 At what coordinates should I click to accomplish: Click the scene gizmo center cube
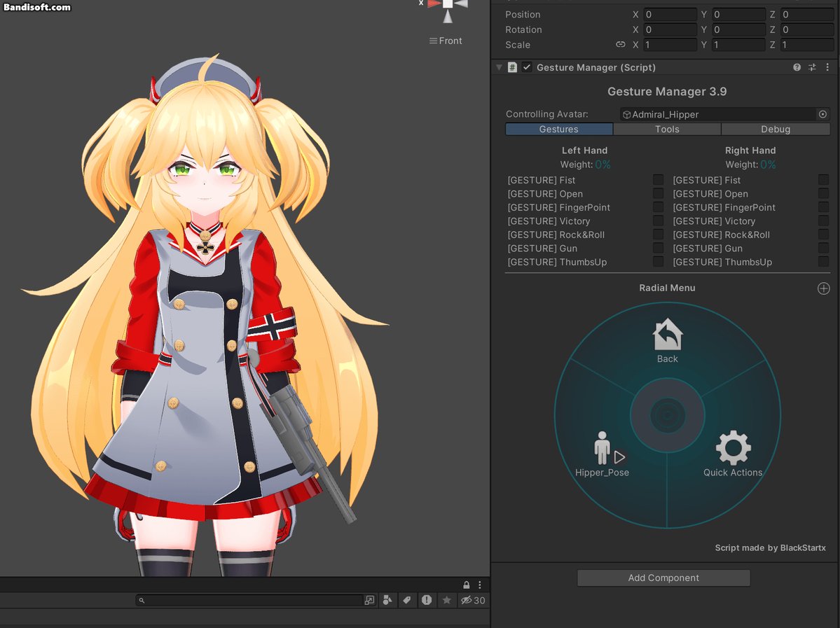pyautogui.click(x=447, y=4)
